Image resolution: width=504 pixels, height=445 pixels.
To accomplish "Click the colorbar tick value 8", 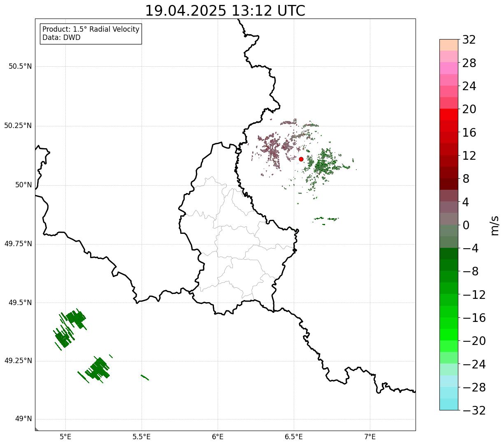I will tap(466, 179).
